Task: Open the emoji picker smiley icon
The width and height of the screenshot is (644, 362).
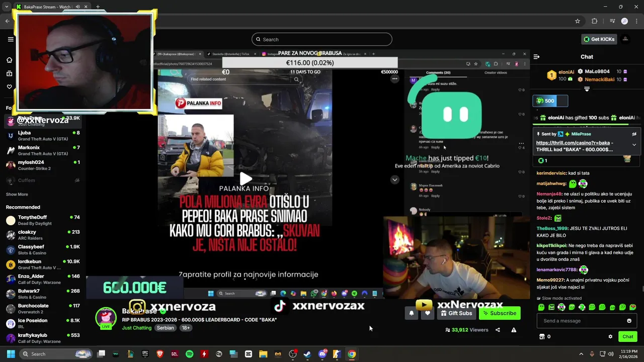Action: tap(629, 321)
